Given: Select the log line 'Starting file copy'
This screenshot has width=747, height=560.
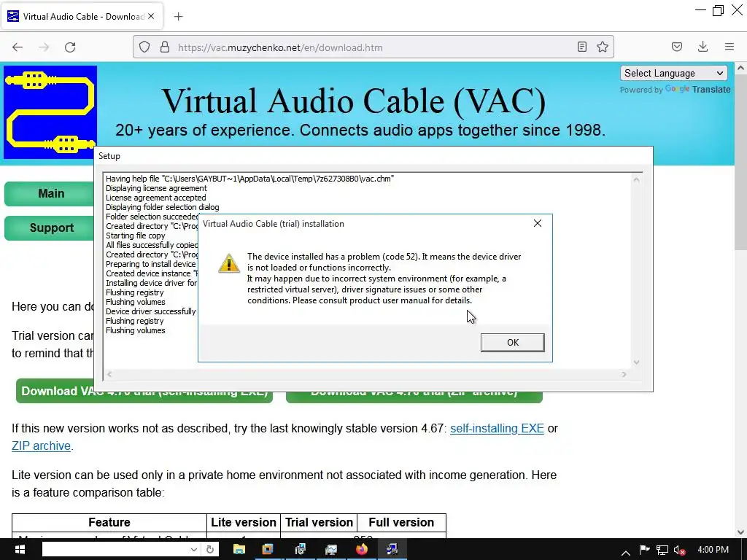Looking at the screenshot, I should click(x=135, y=236).
